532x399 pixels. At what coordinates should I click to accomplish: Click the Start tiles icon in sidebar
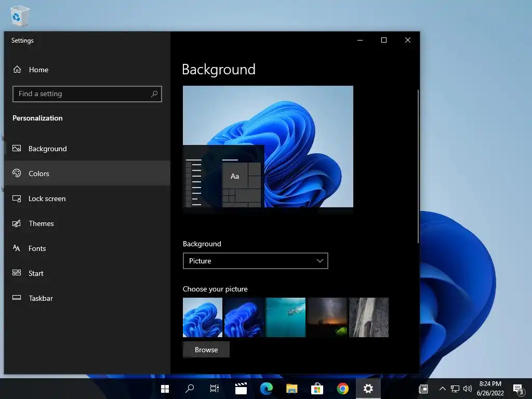click(17, 273)
